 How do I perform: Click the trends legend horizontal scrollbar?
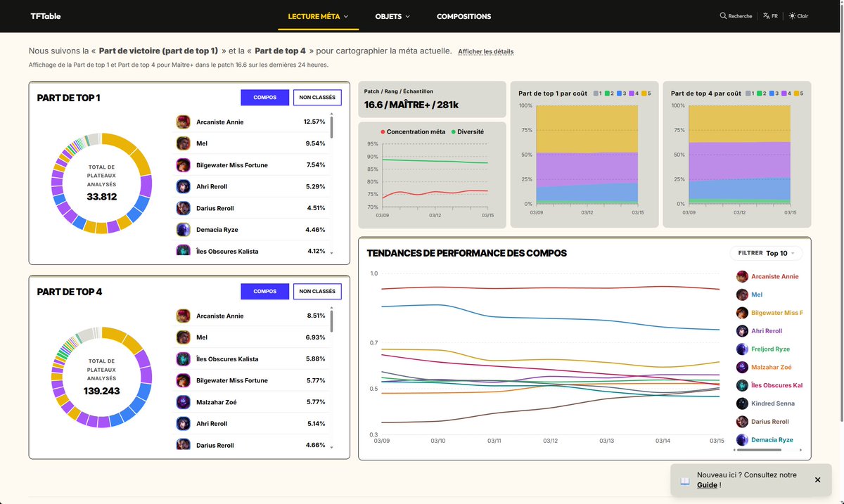click(758, 450)
